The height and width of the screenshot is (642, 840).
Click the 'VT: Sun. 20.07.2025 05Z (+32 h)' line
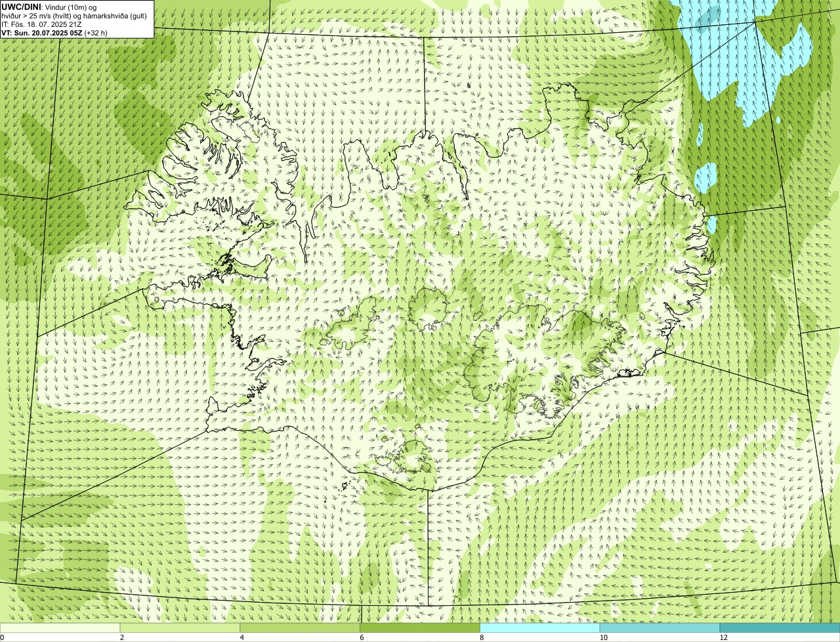pyautogui.click(x=54, y=32)
